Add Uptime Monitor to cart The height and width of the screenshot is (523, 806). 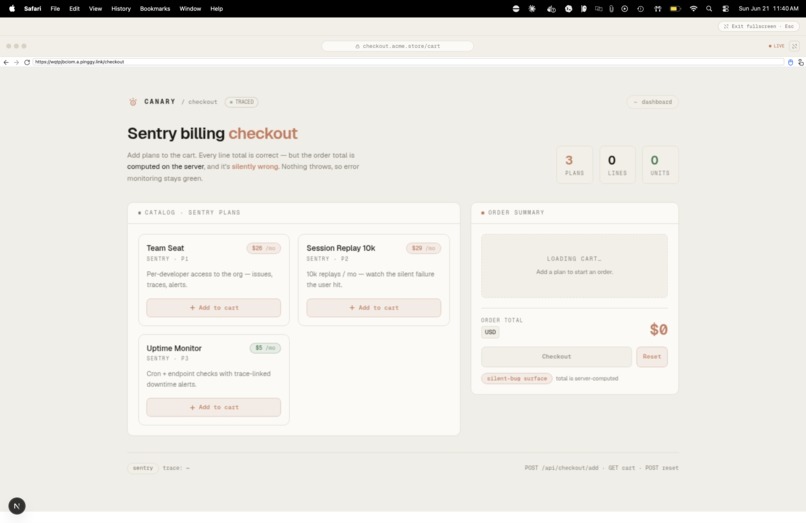point(214,407)
